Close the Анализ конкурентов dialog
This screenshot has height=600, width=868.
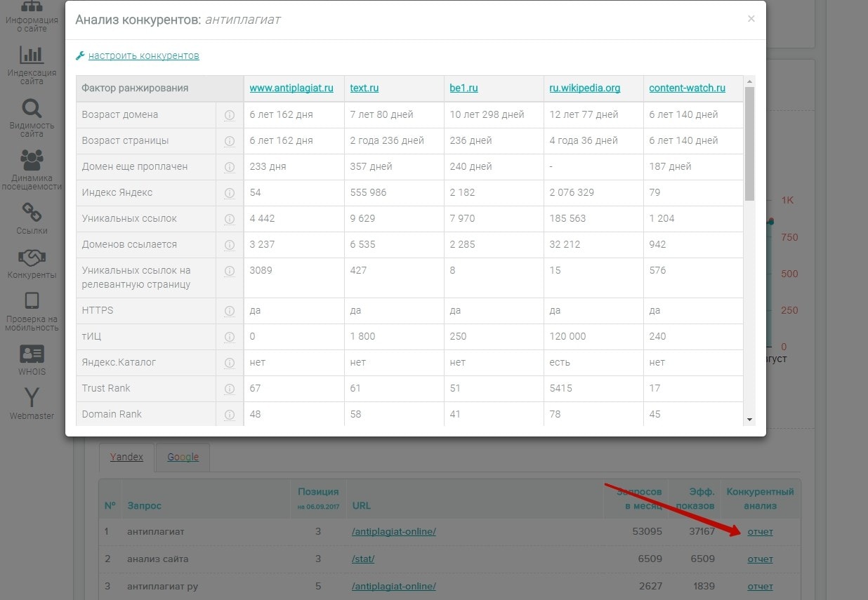click(751, 19)
